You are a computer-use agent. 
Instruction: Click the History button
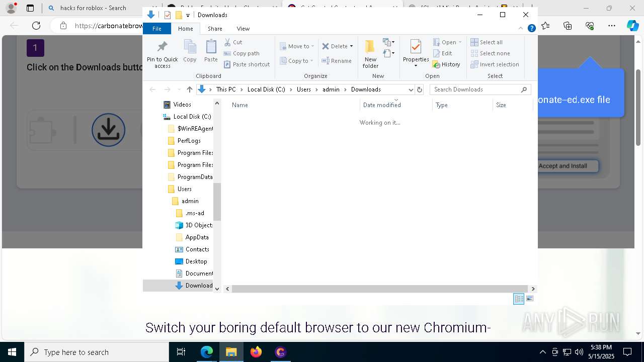(446, 64)
